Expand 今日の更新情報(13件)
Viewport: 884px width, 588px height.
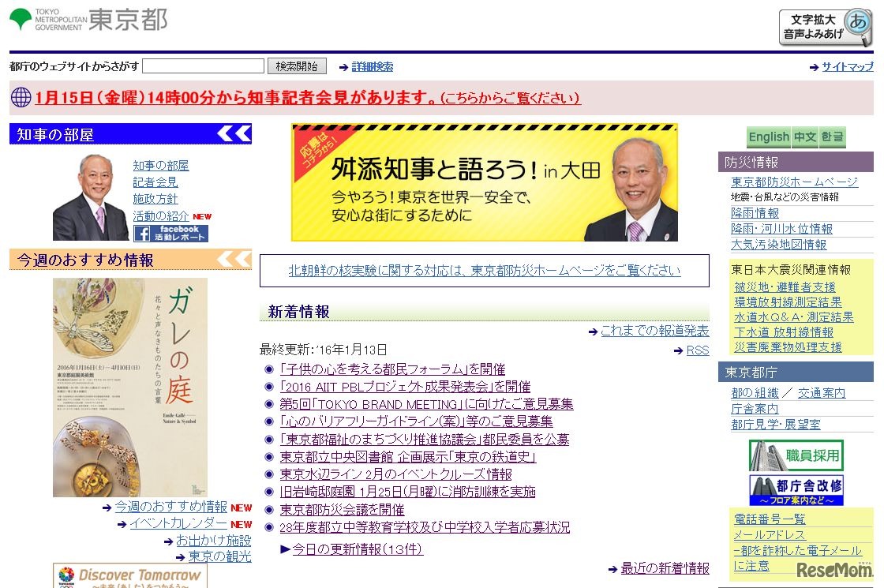(x=358, y=549)
